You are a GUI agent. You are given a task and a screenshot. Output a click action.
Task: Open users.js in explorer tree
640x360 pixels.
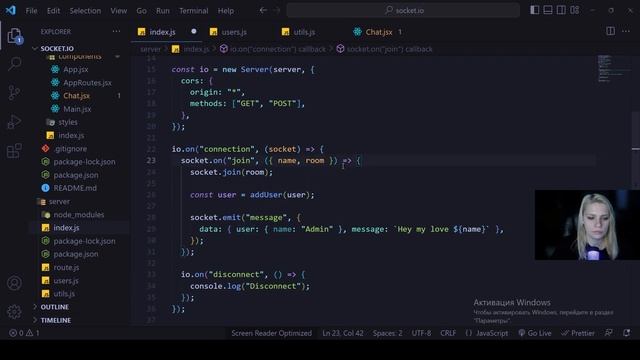(66, 281)
